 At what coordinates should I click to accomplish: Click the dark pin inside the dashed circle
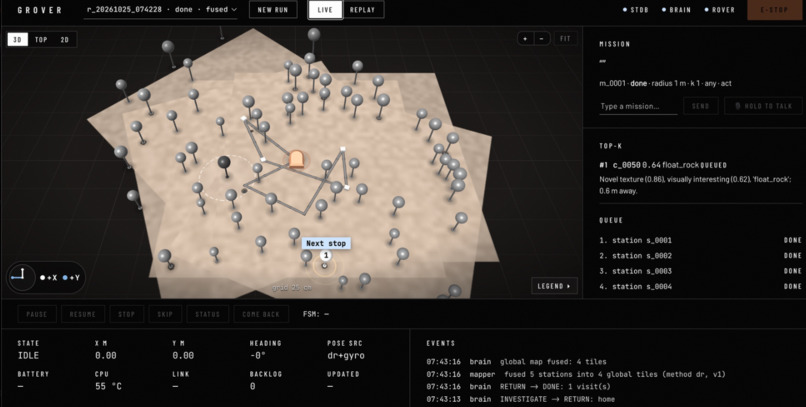pos(224,163)
